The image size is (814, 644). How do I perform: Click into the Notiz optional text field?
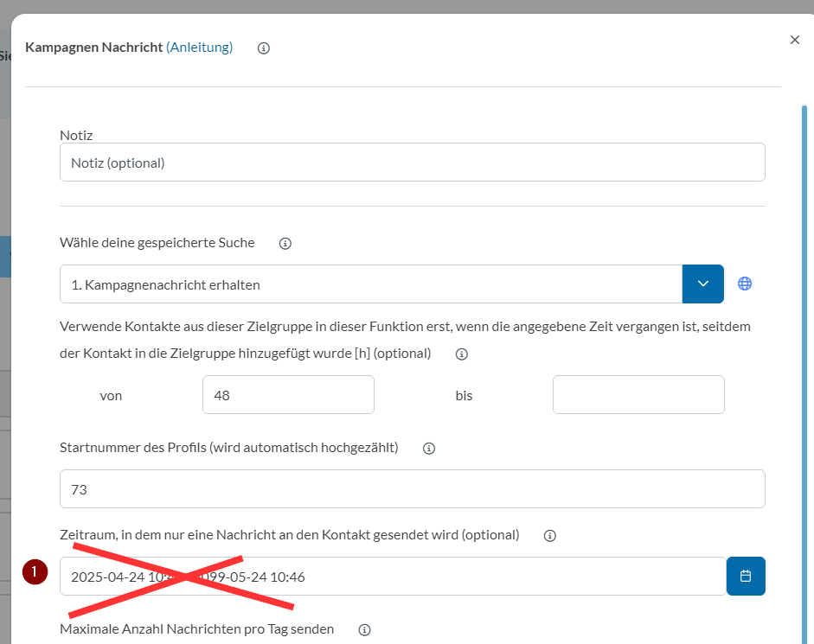click(412, 163)
